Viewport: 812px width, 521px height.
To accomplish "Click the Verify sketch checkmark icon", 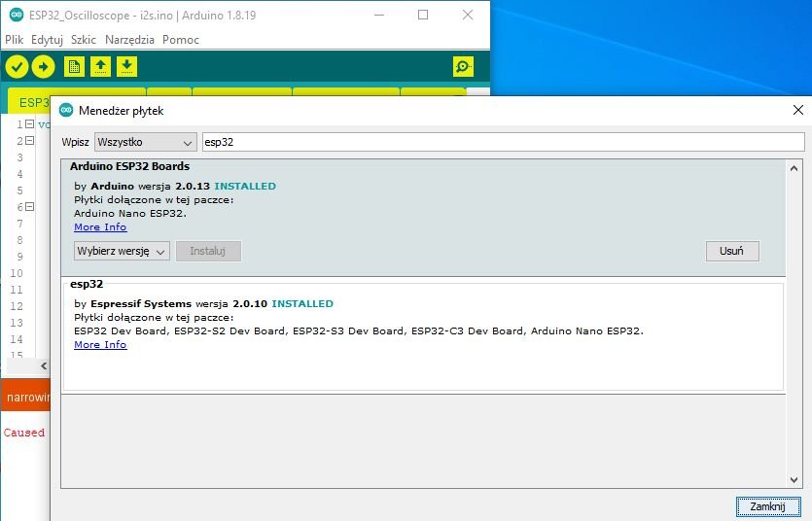I will point(17,67).
